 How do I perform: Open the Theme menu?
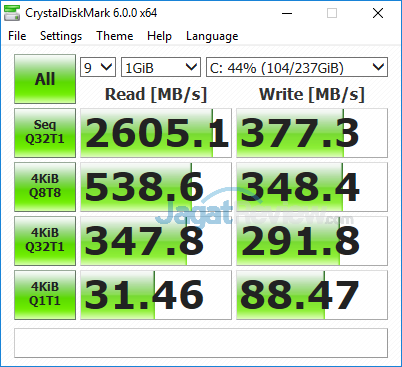click(x=115, y=36)
